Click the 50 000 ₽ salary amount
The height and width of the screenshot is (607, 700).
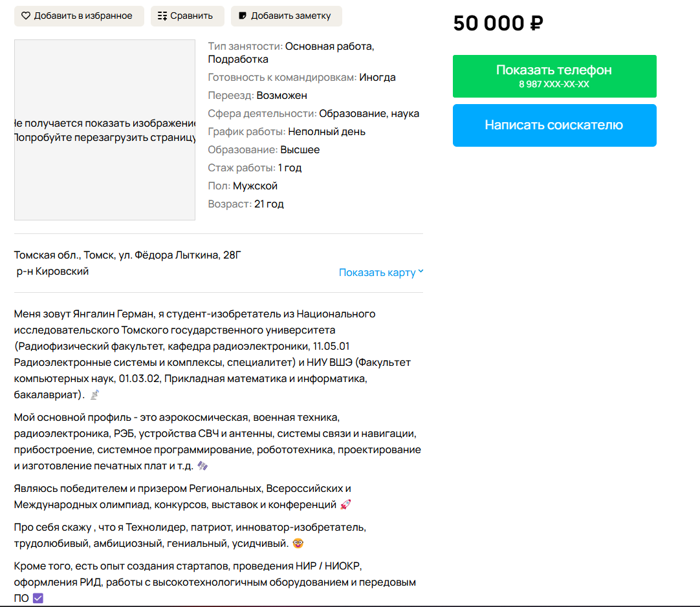pyautogui.click(x=498, y=24)
